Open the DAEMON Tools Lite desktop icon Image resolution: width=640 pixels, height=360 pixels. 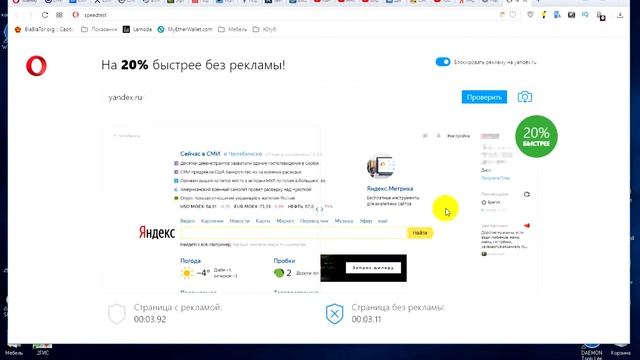pyautogui.click(x=591, y=351)
